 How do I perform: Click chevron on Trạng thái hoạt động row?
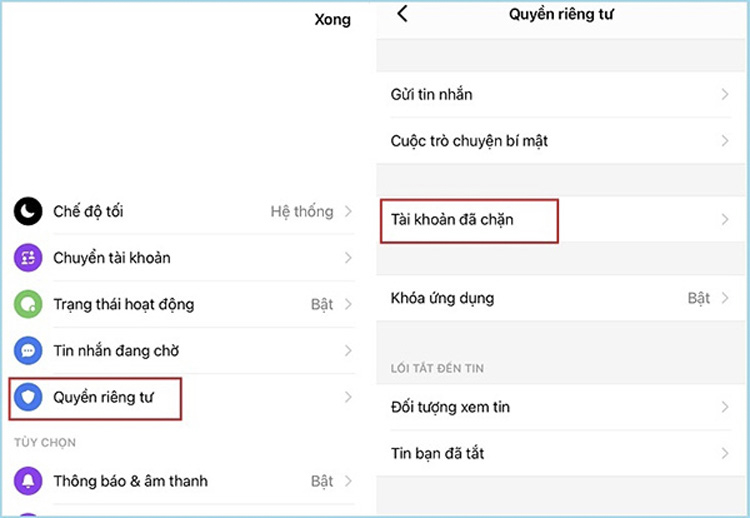348,304
